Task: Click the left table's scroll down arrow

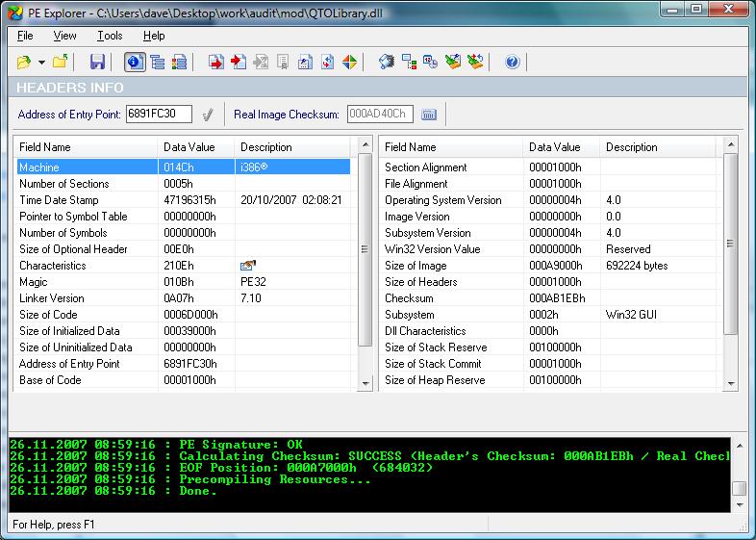Action: pyautogui.click(x=365, y=384)
